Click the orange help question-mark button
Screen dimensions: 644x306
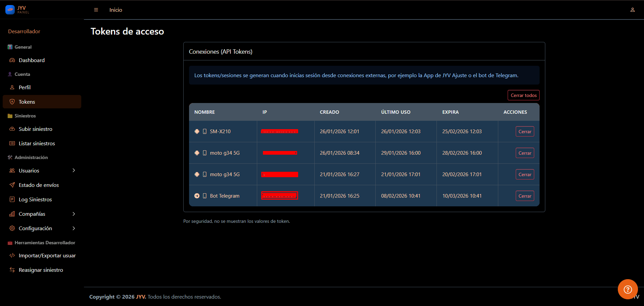(627, 289)
